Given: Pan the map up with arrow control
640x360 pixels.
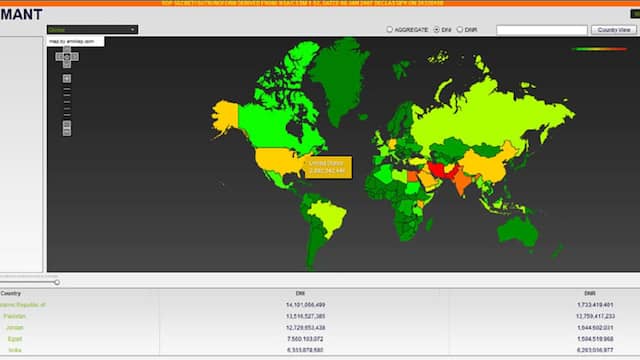Looking at the screenshot, I should (67, 50).
